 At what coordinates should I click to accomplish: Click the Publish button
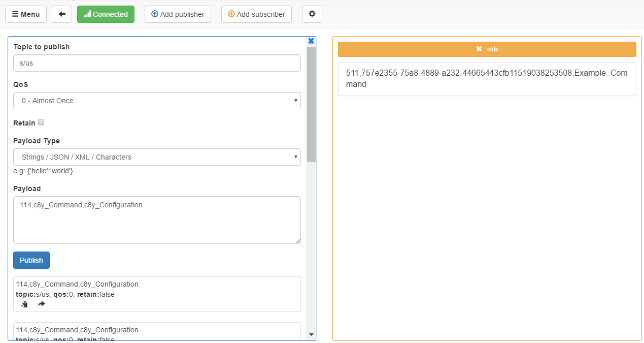pyautogui.click(x=31, y=260)
